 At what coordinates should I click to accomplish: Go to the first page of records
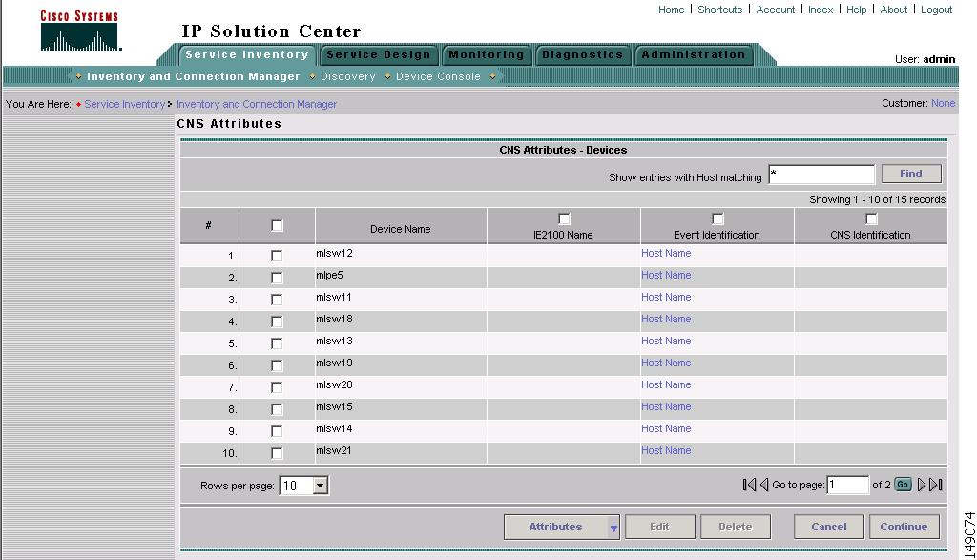749,485
